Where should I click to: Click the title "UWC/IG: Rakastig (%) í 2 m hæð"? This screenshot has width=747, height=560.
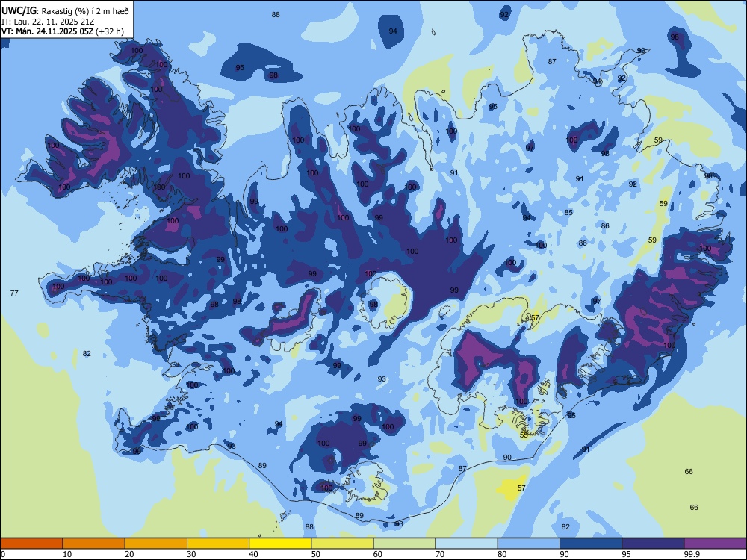(x=65, y=11)
